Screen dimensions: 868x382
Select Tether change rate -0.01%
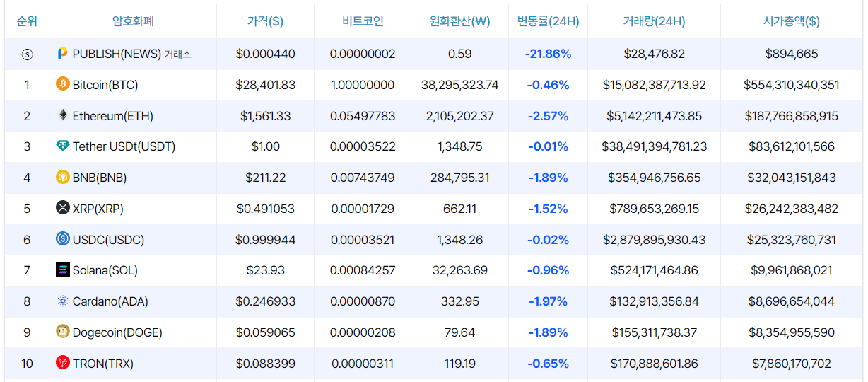point(548,146)
